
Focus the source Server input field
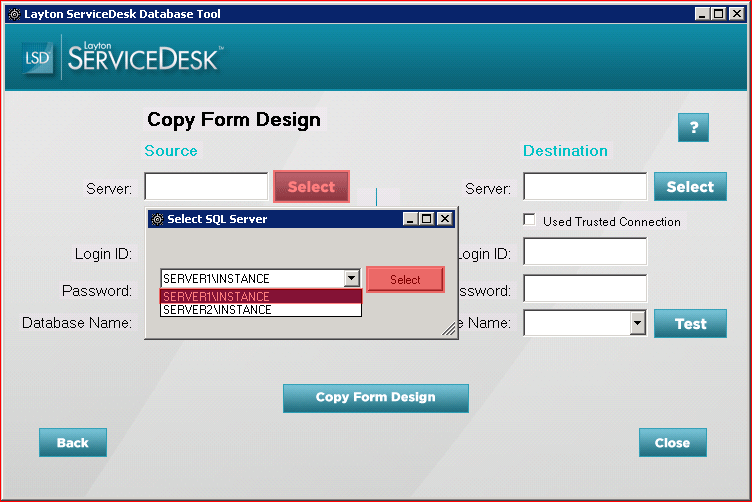[x=206, y=187]
